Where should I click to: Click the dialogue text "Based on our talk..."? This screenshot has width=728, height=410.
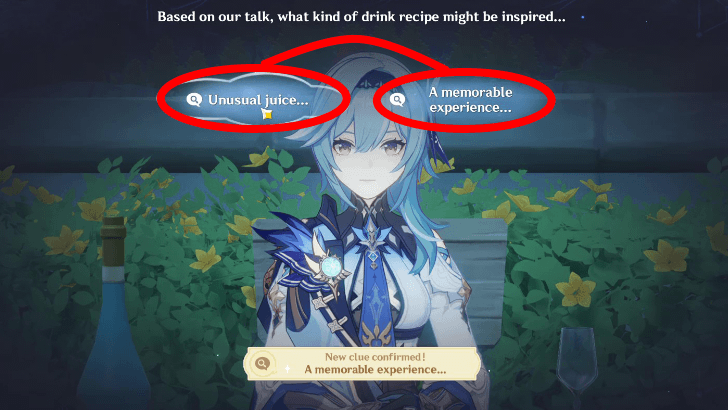(x=361, y=17)
